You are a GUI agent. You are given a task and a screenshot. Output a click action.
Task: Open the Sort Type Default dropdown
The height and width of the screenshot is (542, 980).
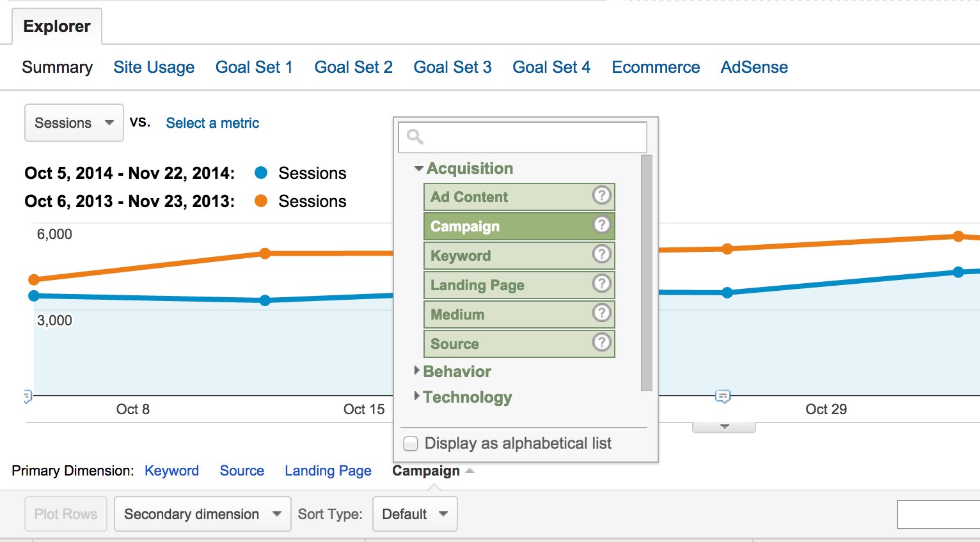[415, 514]
